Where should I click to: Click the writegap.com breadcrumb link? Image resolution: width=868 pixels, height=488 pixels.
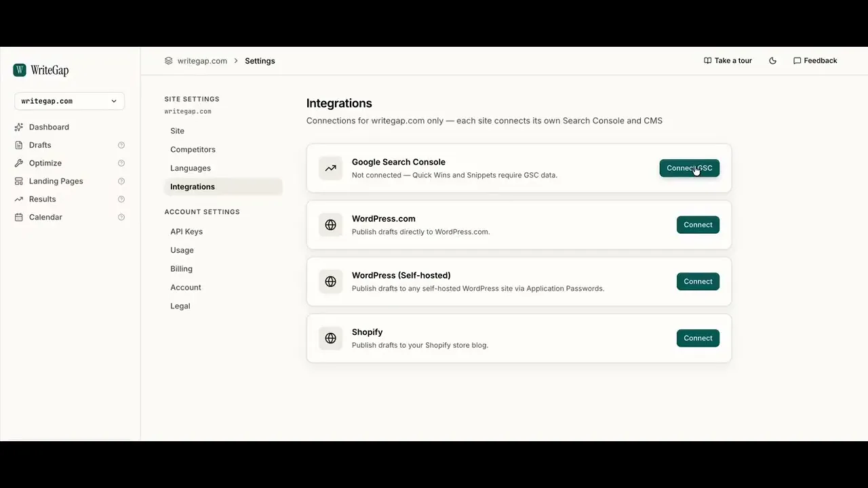[202, 61]
